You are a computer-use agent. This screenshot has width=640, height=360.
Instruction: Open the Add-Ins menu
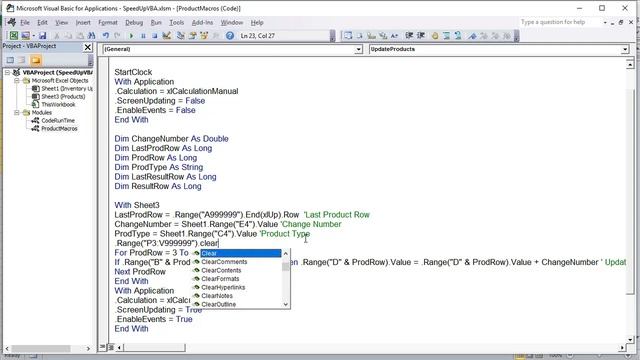202,22
